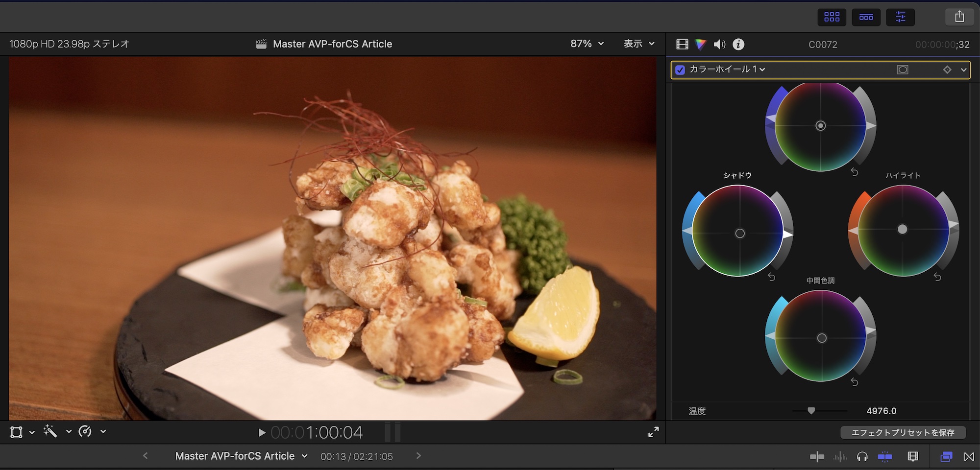Open the audio inspector speaker tab

(719, 45)
